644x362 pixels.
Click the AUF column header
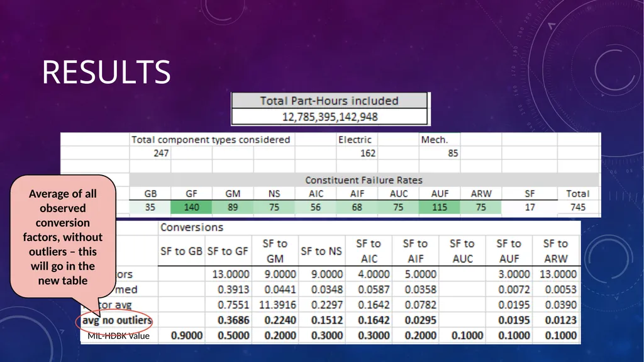440,194
